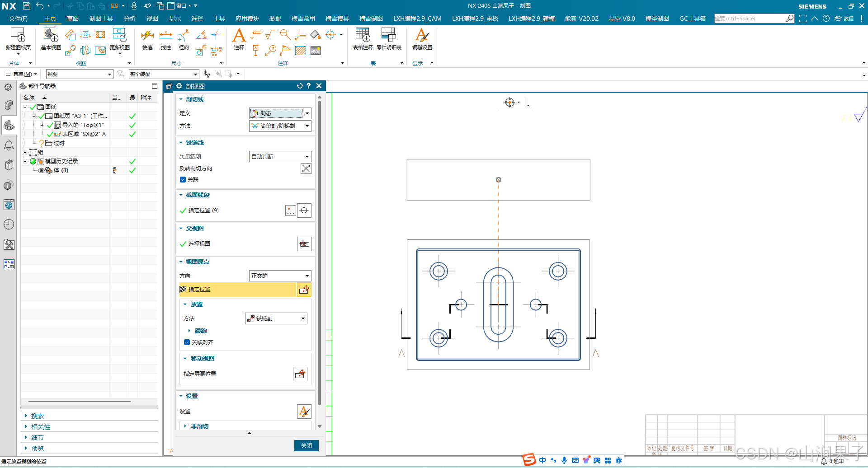Open the 放置 方法 铰链副 dropdown
The image size is (868, 468).
(276, 318)
